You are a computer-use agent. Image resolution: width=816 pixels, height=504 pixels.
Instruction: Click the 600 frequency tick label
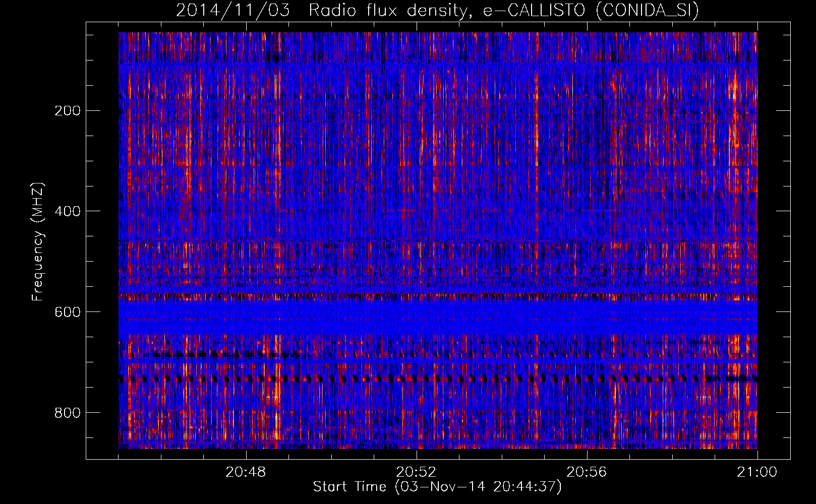click(67, 312)
